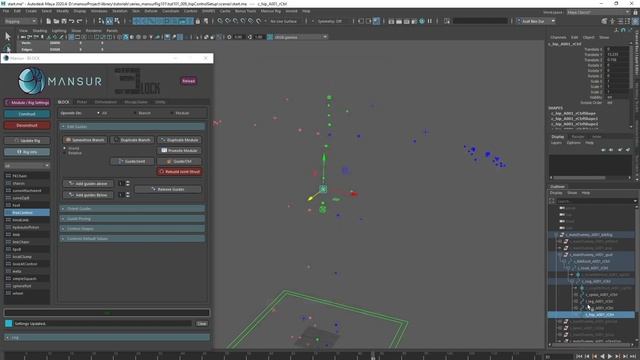
Task: Click go to start of playback range
Action: [579, 356]
